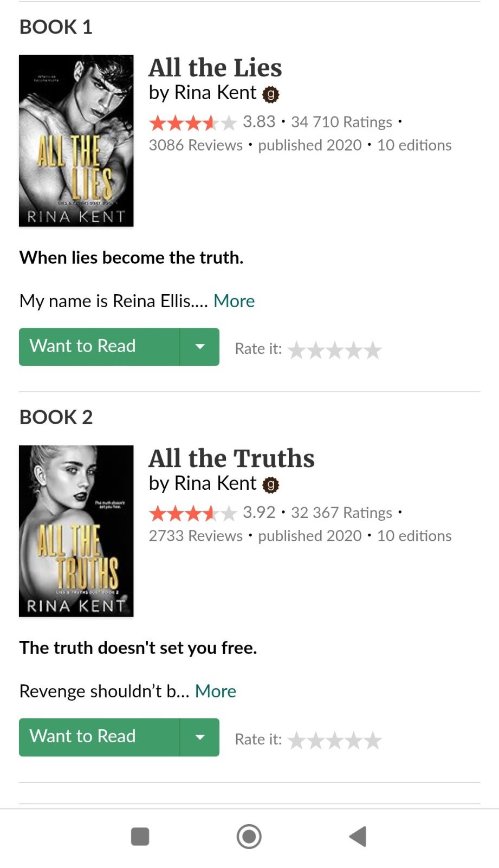Tap Goodreads author badge beside All the Truths
The height and width of the screenshot is (868, 499).
[x=270, y=485]
